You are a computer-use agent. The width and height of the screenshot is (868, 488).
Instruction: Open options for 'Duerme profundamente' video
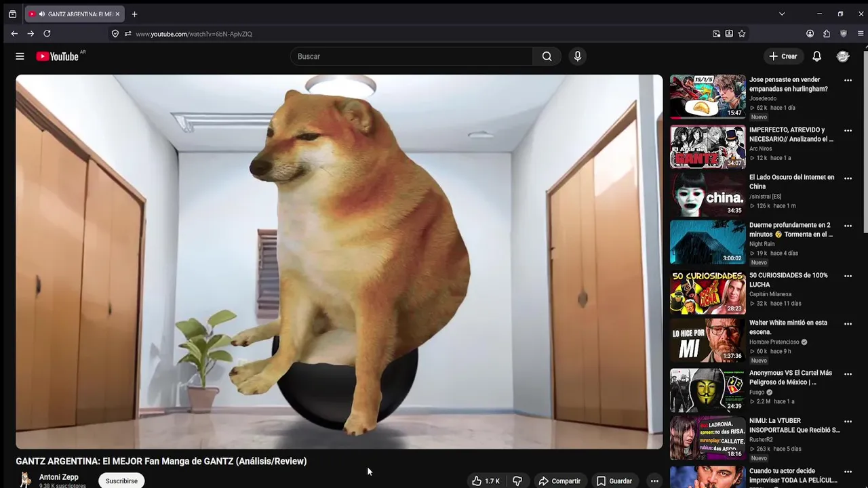[x=848, y=226]
